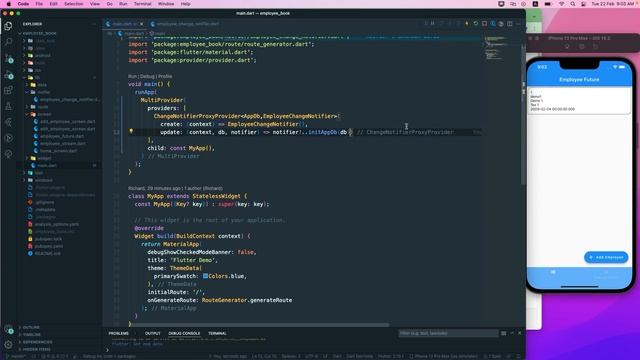Collapse the notifier folder
Screen dimensions: 640x360
click(43, 92)
